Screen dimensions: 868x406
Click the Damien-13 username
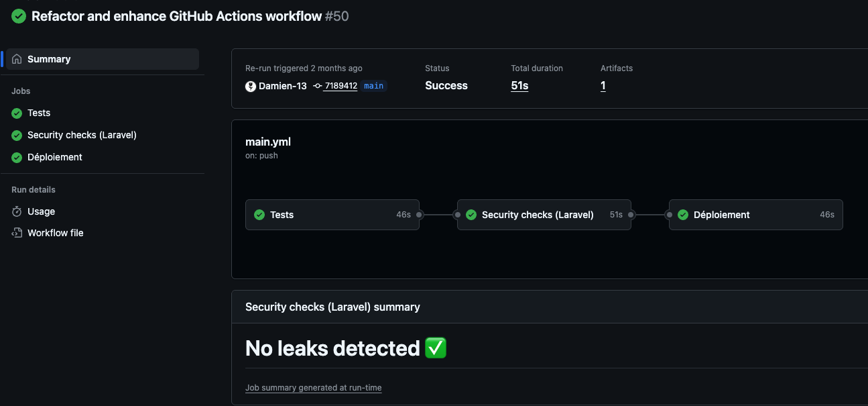click(x=283, y=86)
